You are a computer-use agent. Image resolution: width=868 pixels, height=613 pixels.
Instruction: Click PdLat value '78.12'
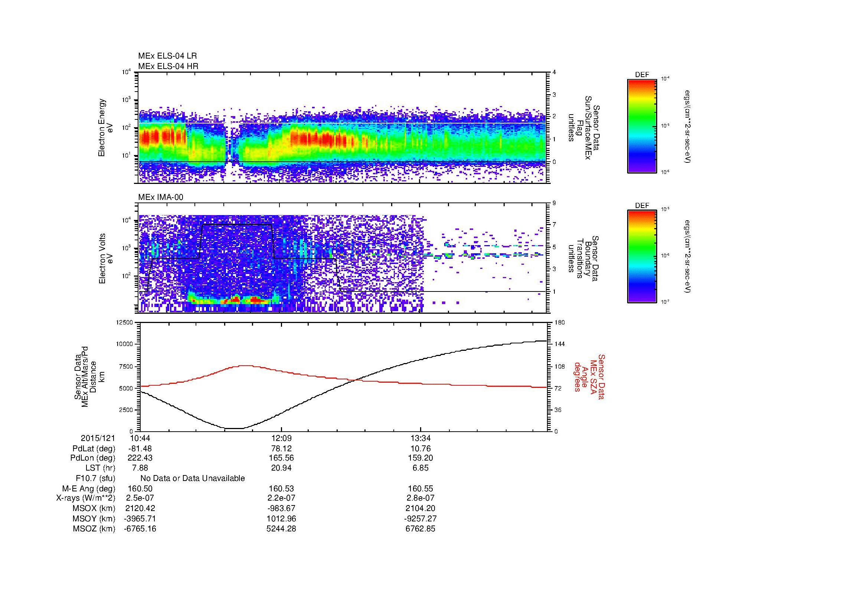click(281, 449)
